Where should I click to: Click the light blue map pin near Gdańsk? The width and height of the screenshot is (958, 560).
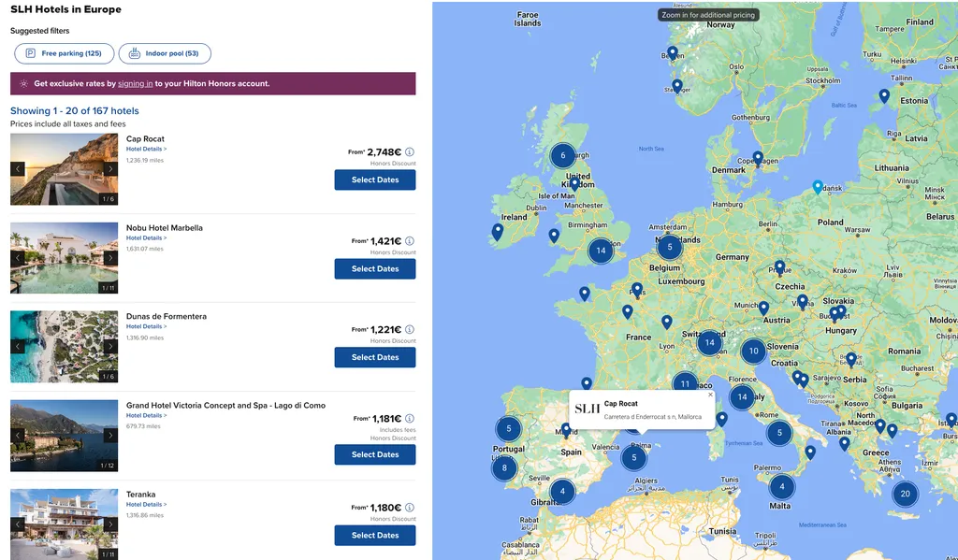818,187
